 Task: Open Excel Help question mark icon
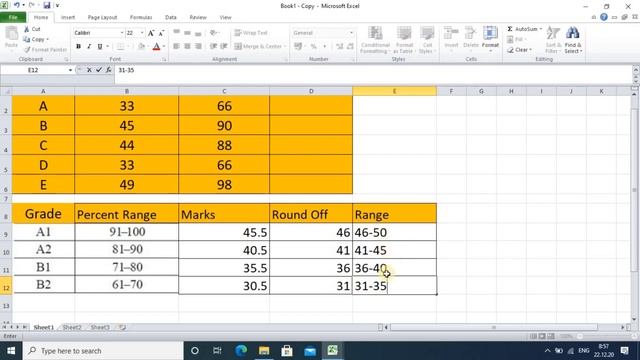[x=604, y=17]
